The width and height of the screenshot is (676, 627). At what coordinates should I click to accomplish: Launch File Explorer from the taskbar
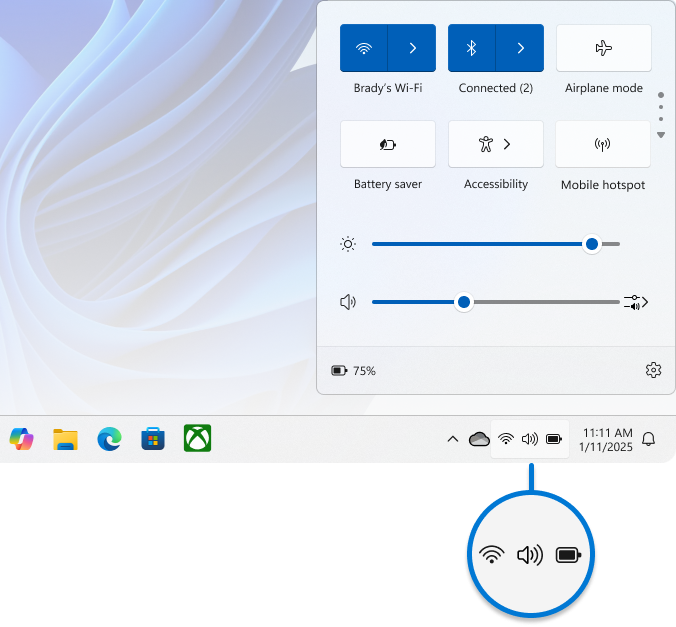click(x=65, y=438)
